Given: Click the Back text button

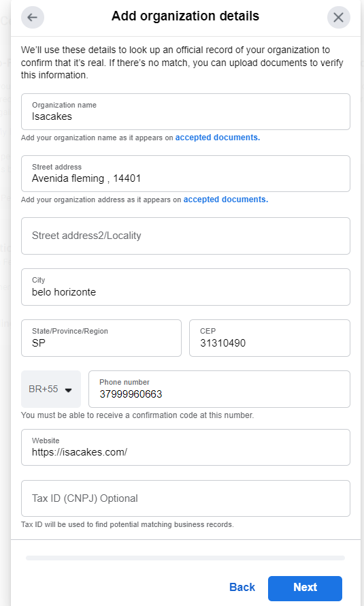Looking at the screenshot, I should [x=242, y=587].
